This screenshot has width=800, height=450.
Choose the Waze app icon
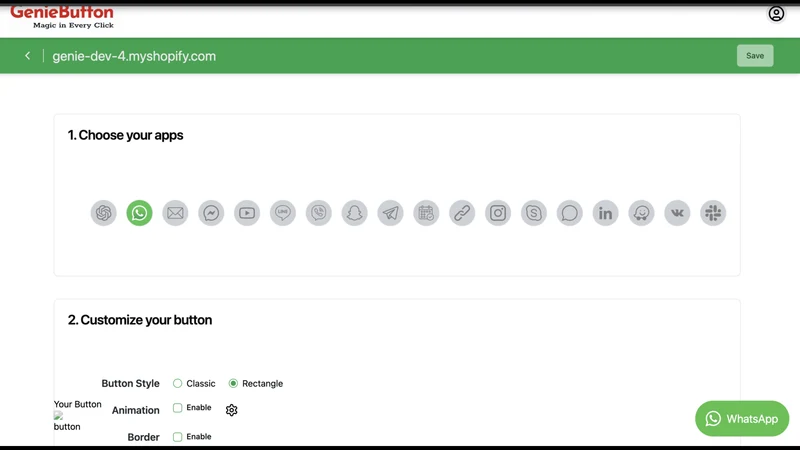pos(641,213)
